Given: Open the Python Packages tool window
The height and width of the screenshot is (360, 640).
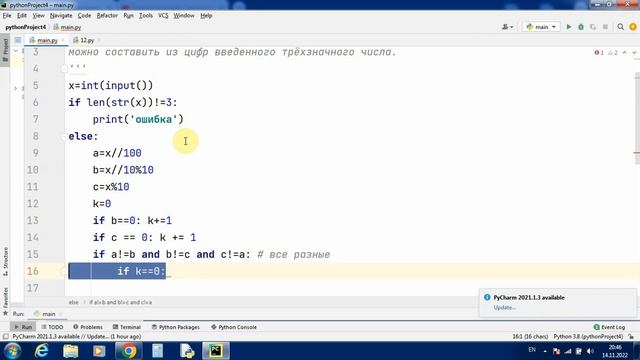Looking at the screenshot, I should [176, 327].
